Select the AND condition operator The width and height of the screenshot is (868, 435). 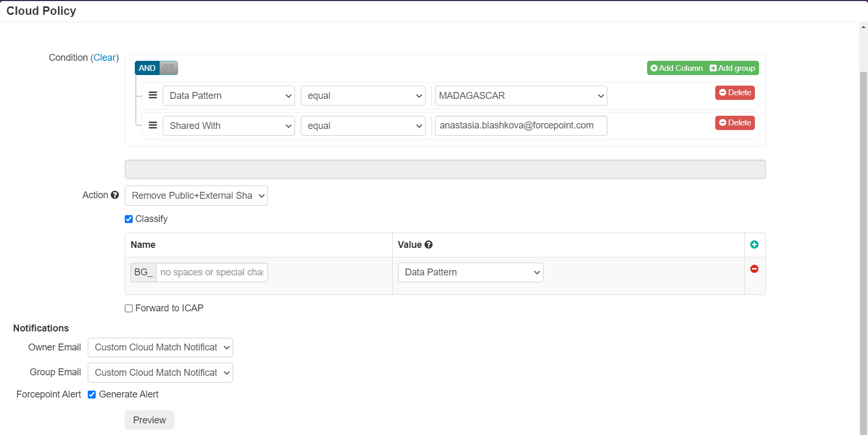tap(147, 68)
